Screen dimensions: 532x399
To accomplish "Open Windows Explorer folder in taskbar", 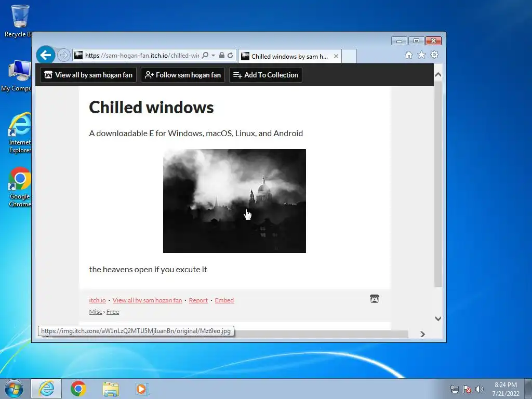I will click(x=111, y=389).
